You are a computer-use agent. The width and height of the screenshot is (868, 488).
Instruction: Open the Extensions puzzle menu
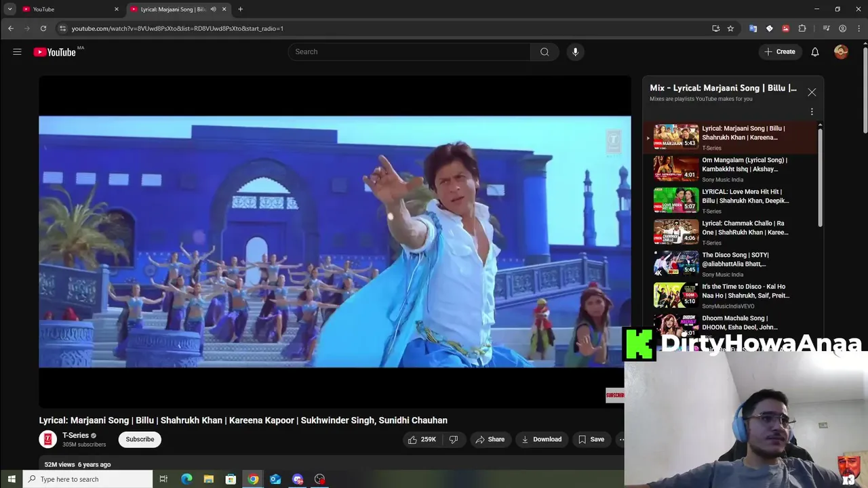tap(802, 28)
